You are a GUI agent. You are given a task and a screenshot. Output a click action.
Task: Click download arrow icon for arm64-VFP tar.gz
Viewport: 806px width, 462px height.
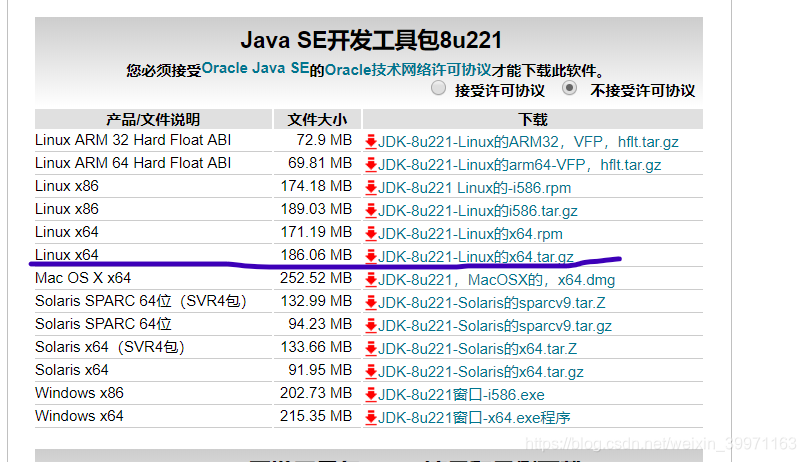[371, 165]
